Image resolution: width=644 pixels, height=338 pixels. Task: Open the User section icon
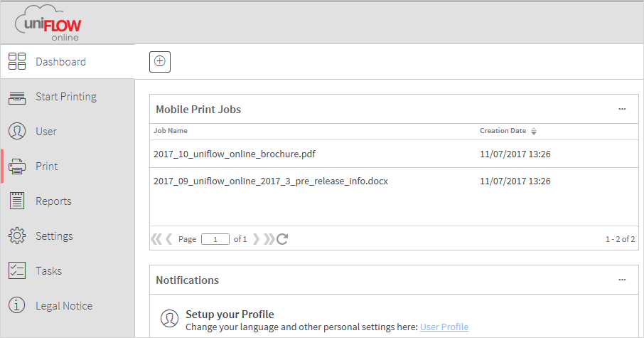17,131
